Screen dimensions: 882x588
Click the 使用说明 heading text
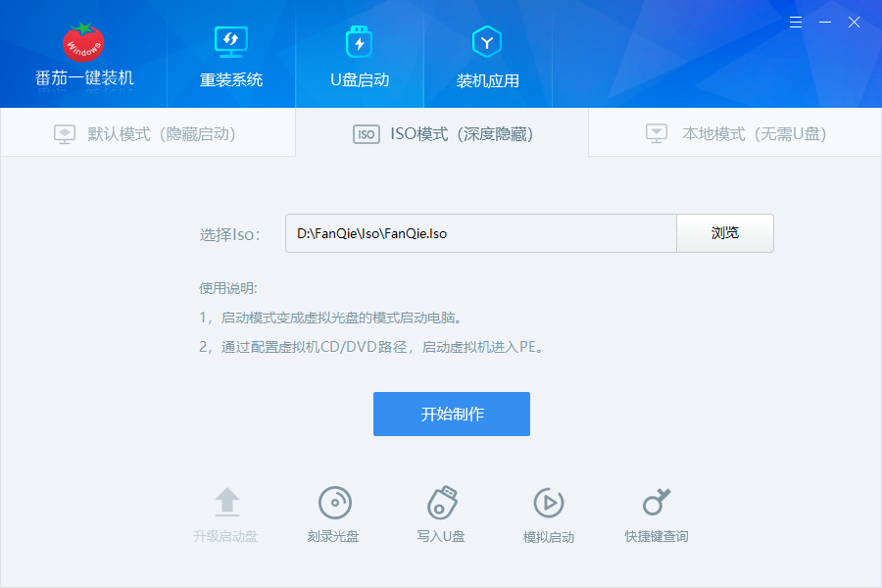pyautogui.click(x=227, y=288)
